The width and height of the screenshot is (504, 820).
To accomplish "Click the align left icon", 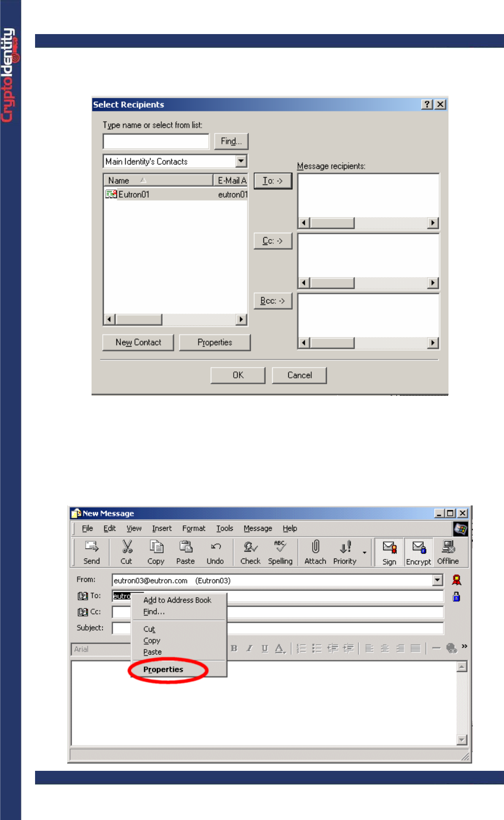I will click(370, 649).
